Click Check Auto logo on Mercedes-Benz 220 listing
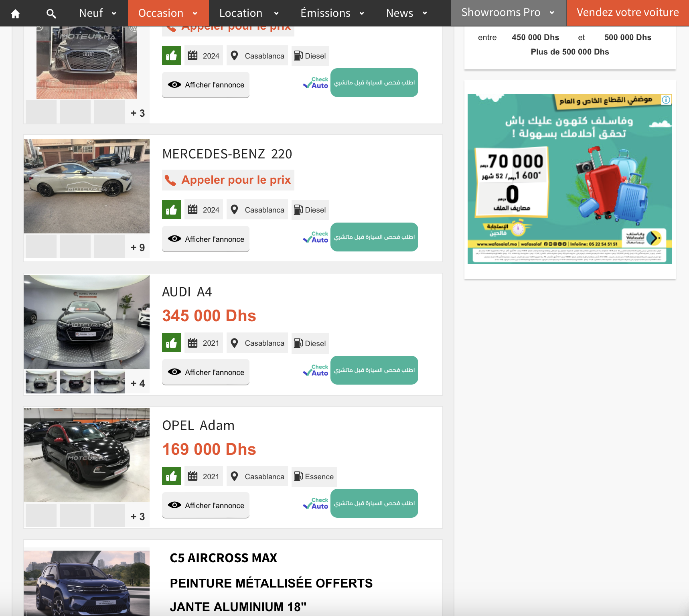 316,237
